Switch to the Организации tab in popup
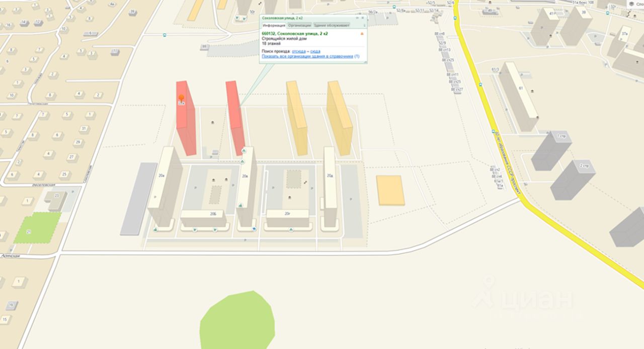This screenshot has width=644, height=349. (300, 25)
